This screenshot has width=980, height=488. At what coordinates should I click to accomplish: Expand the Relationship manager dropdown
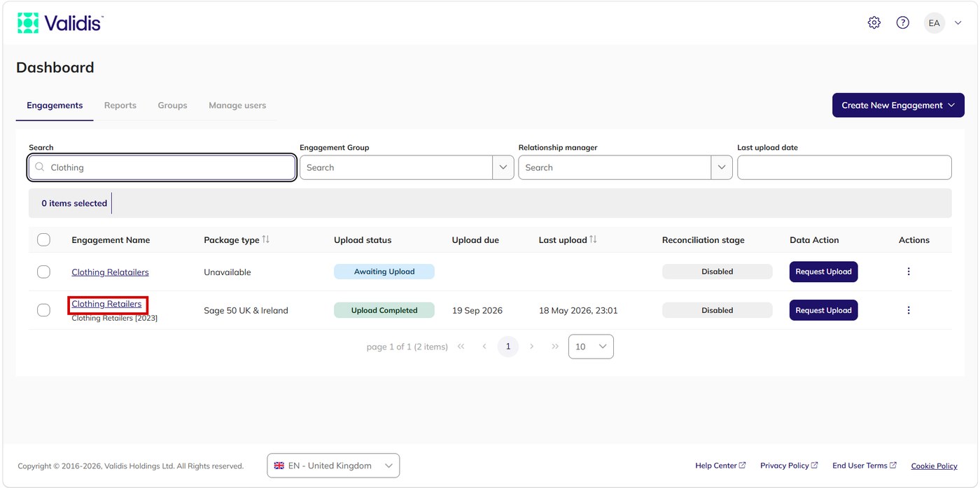pyautogui.click(x=722, y=167)
